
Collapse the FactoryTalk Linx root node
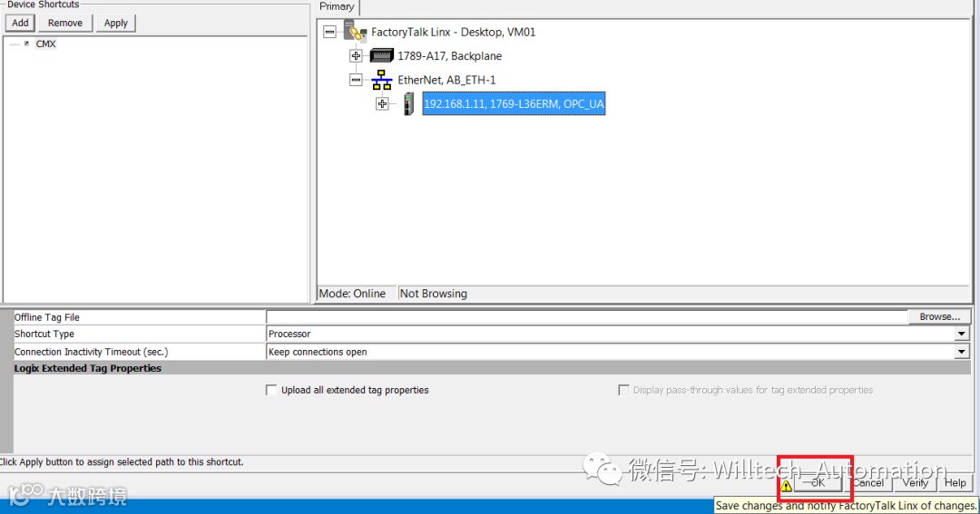pyautogui.click(x=329, y=32)
